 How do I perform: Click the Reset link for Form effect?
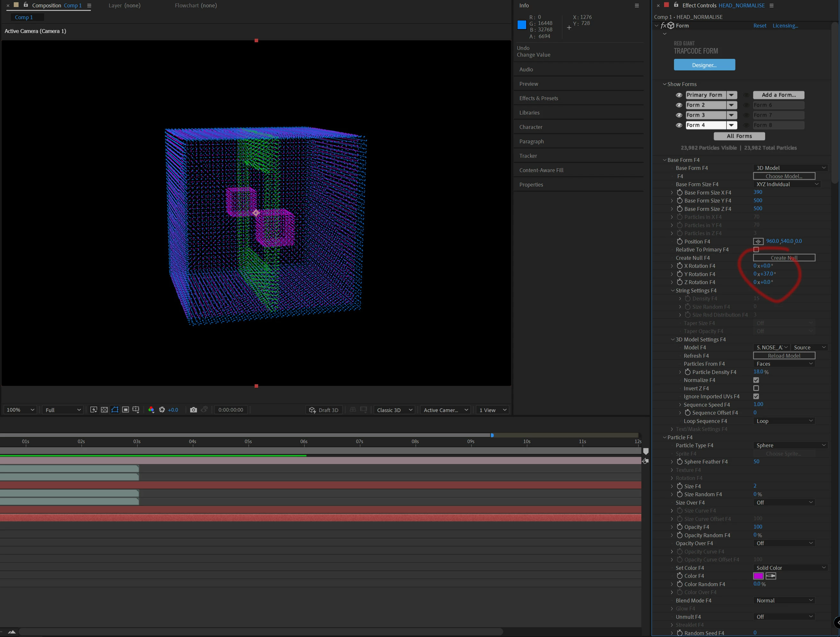coord(760,26)
